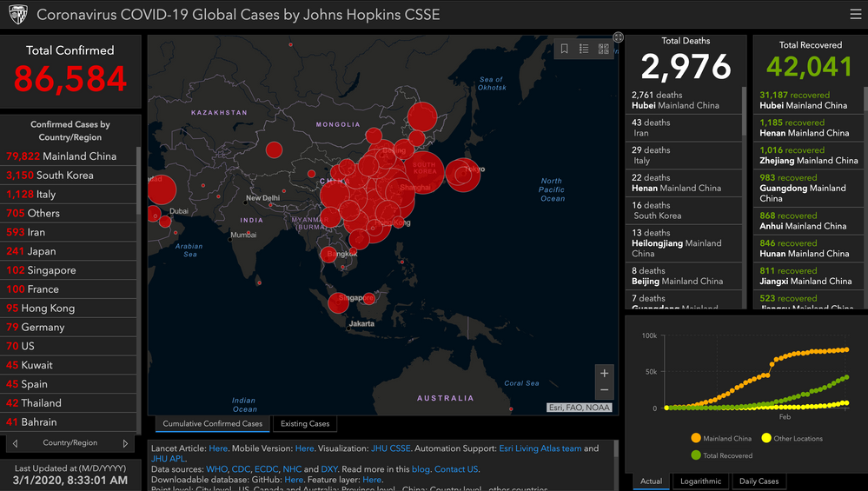
Task: Go to next Country/Region list page
Action: coord(125,443)
